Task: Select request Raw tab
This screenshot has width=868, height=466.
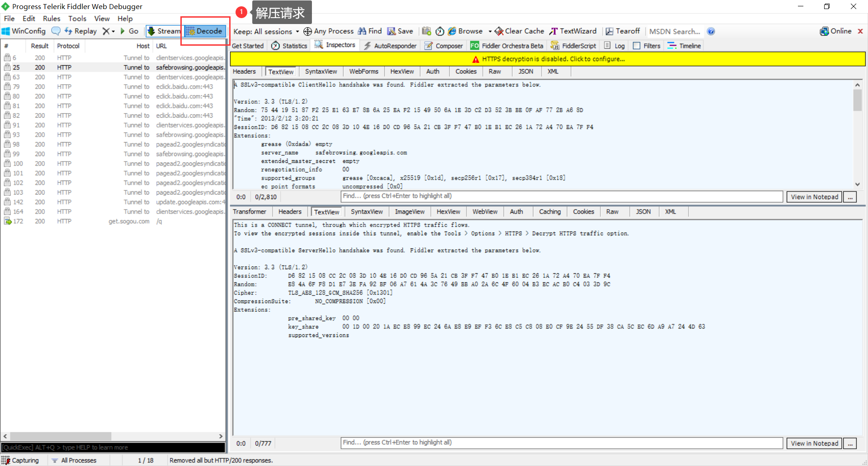Action: [495, 71]
